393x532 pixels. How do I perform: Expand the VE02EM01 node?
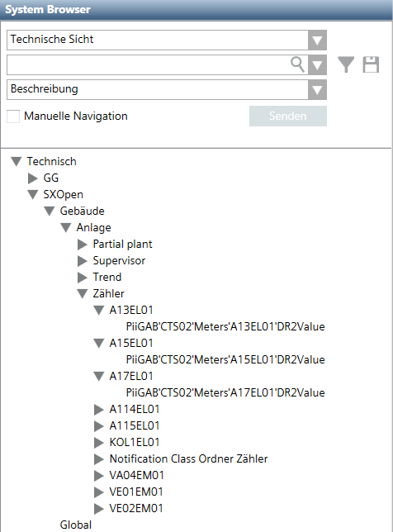pos(99,509)
